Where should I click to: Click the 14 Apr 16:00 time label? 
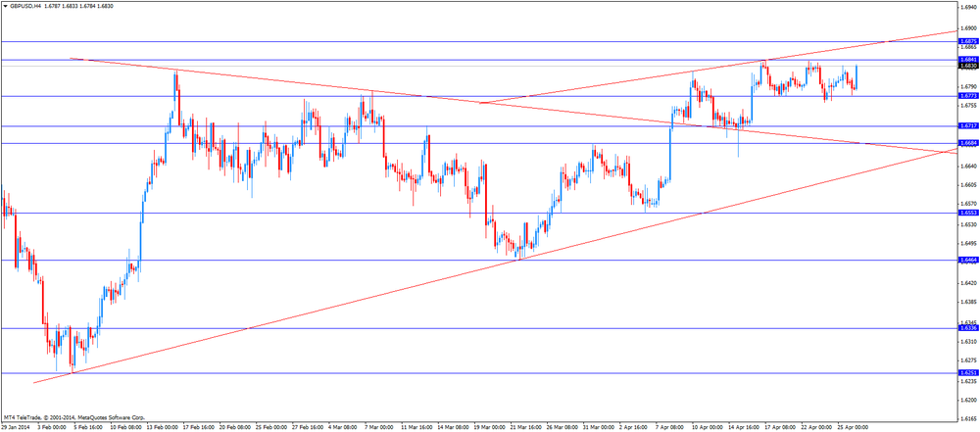pos(743,428)
